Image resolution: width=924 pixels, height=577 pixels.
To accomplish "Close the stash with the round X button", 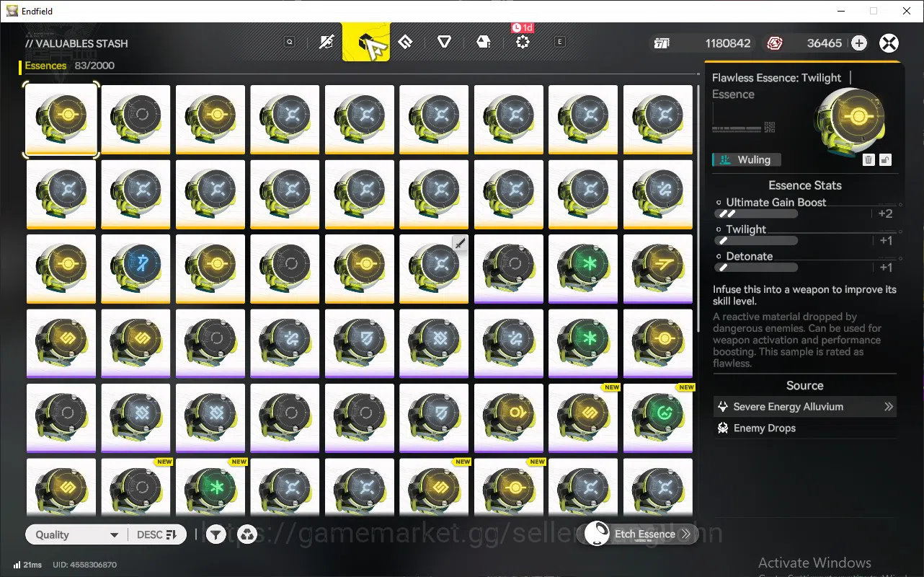I will click(x=889, y=43).
